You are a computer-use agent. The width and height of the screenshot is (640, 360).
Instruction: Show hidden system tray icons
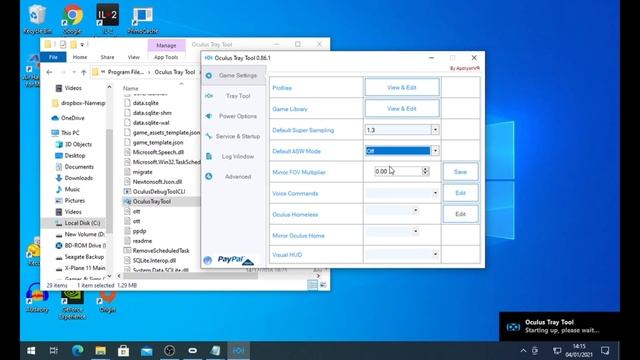(x=523, y=351)
